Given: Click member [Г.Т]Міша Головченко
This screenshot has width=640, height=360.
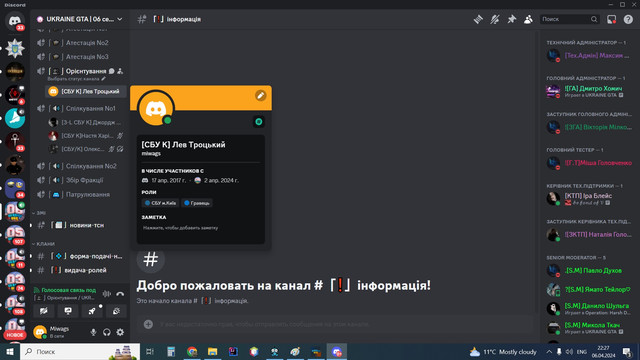Looking at the screenshot, I should tap(589, 163).
